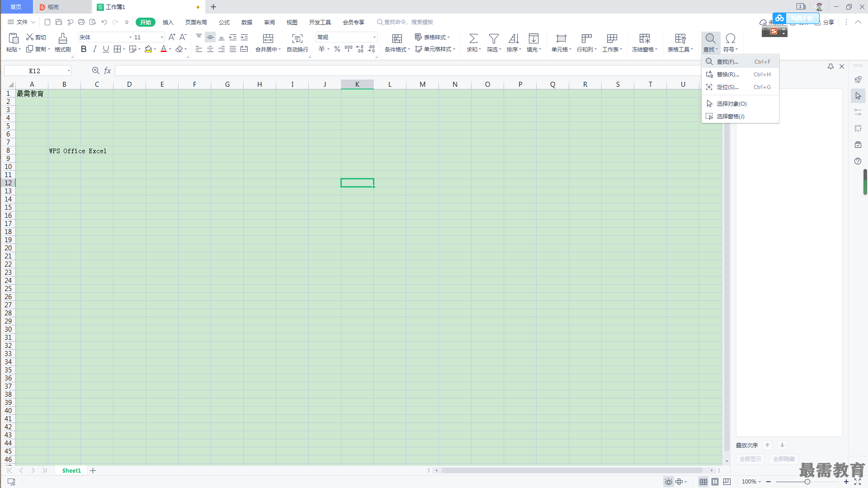Click the font color A swatch
The height and width of the screenshot is (488, 868).
(164, 49)
